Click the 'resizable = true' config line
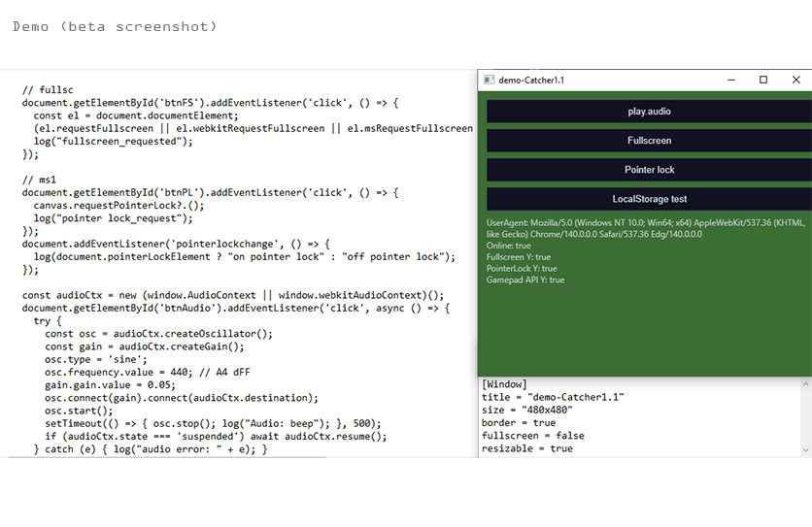The image size is (812, 527). pyautogui.click(x=527, y=448)
